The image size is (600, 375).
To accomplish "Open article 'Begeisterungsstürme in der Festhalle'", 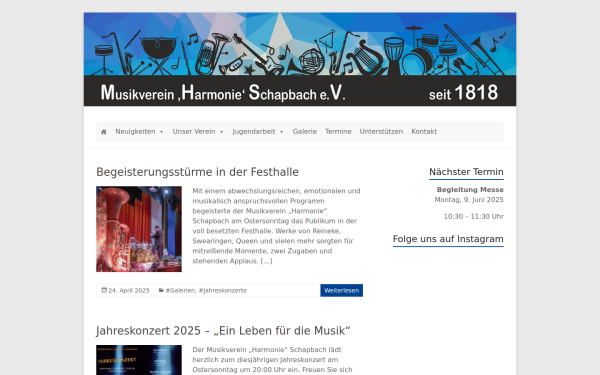I will click(197, 172).
